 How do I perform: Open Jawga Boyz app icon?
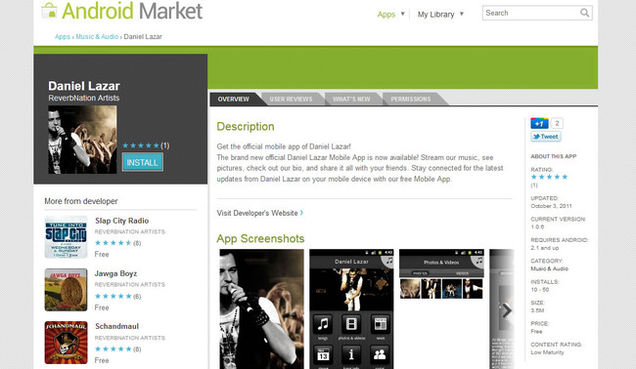66,290
